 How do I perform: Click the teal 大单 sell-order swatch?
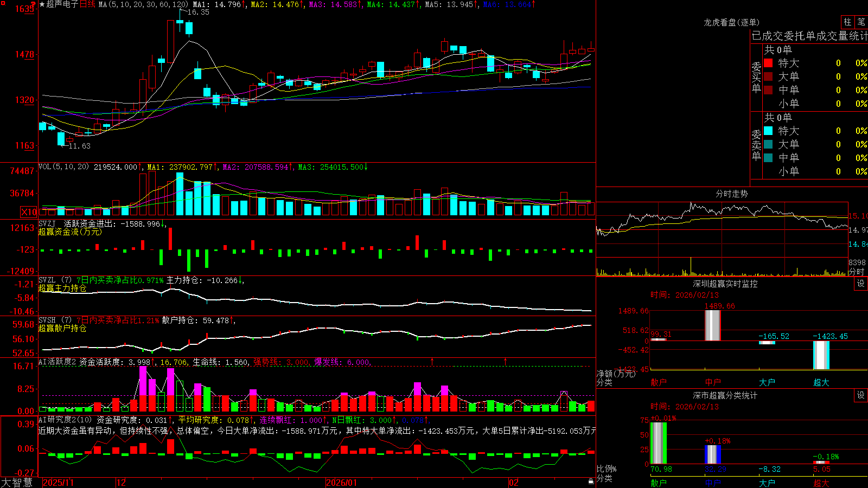point(768,144)
